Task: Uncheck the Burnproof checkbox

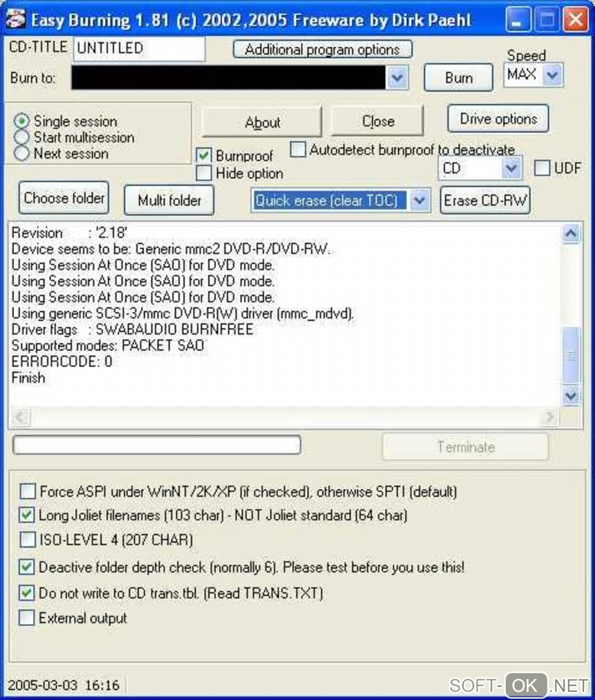Action: pos(204,156)
